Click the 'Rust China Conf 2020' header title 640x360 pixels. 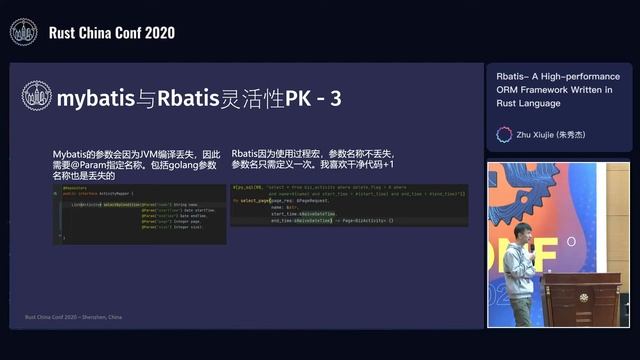112,33
